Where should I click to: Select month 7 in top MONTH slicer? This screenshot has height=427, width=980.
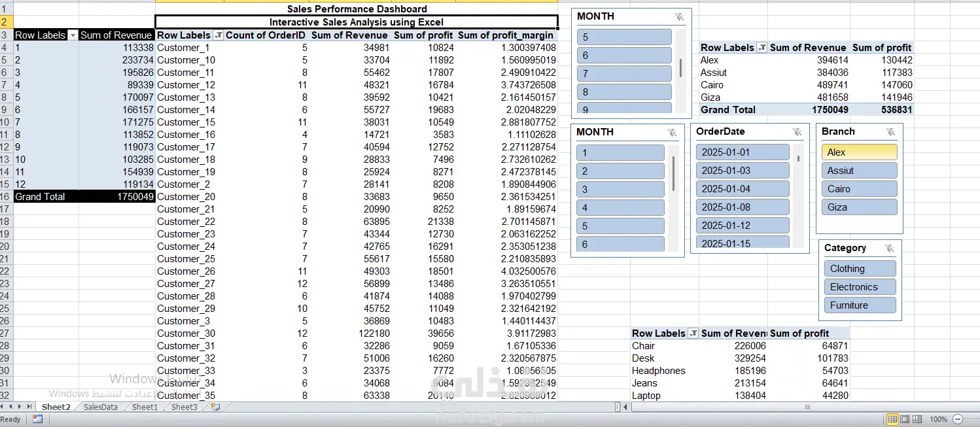625,73
